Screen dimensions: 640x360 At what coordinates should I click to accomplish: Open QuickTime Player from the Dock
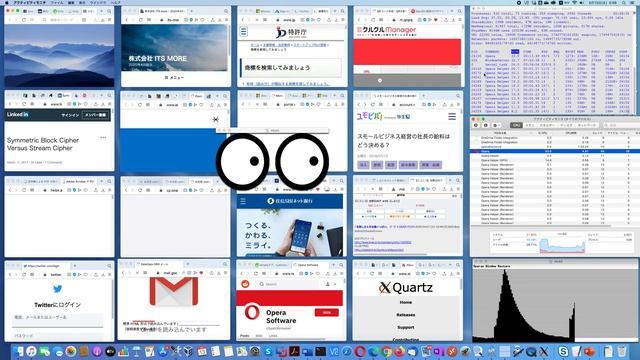(531, 351)
